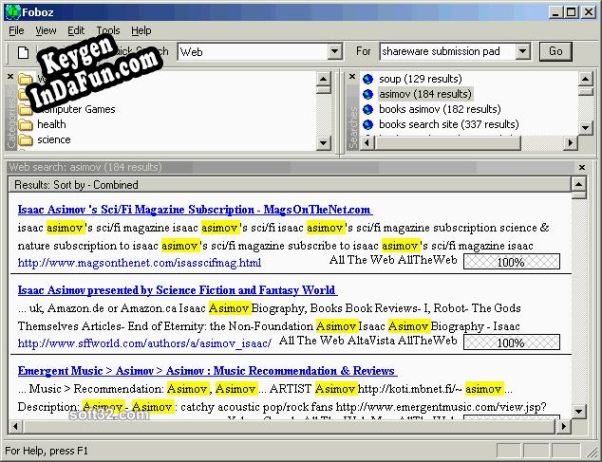Open Isaac Asimov presented by Science Fiction link

177,290
